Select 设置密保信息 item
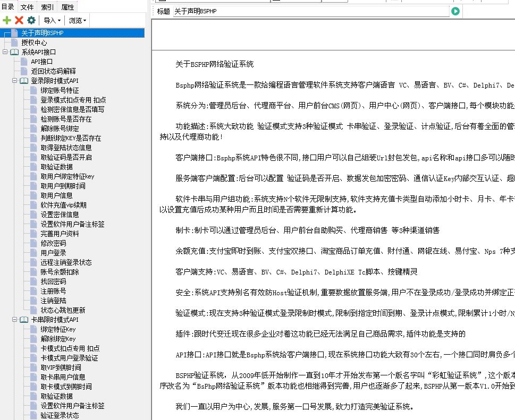This screenshot has width=515, height=420. point(60,215)
